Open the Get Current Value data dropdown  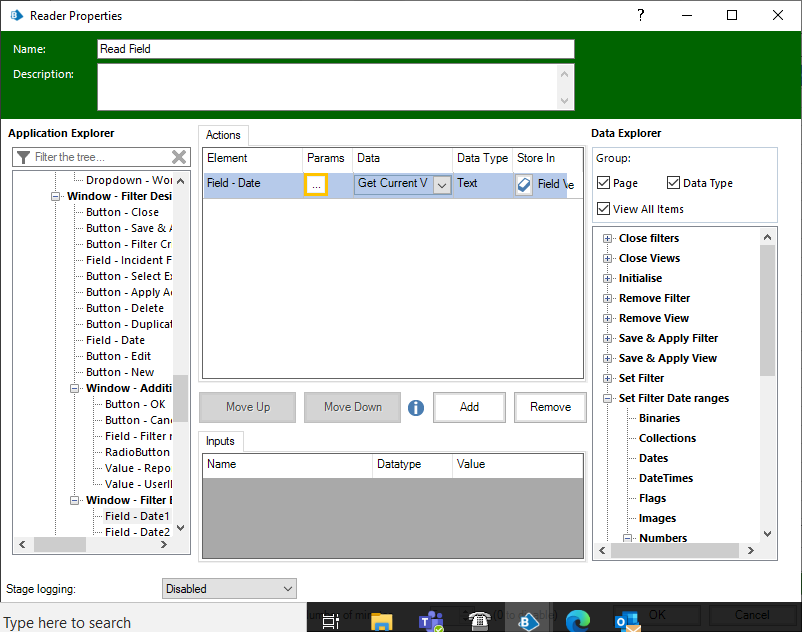(x=441, y=184)
